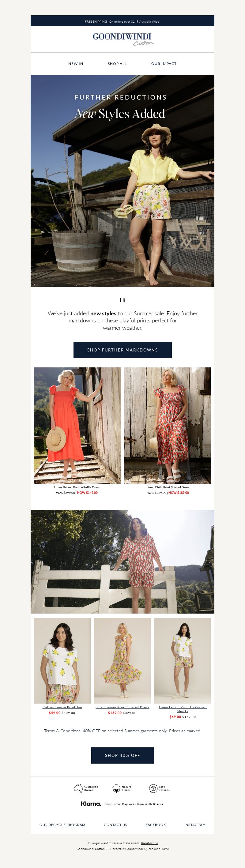This screenshot has height=868, width=245.
Task: Open the INSTAGRAM footer link
Action: tap(195, 825)
